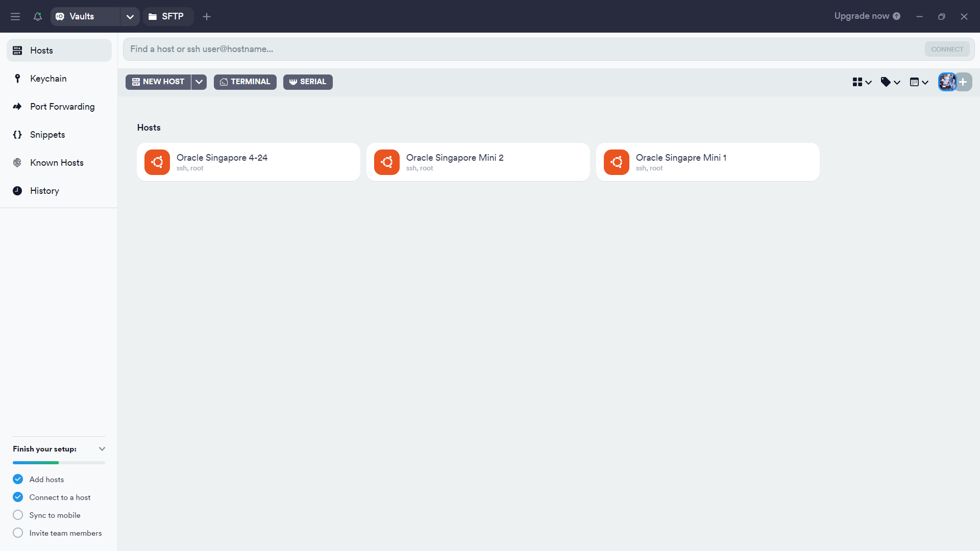Viewport: 980px width, 551px height.
Task: Click the Upgrade now button
Action: point(862,16)
